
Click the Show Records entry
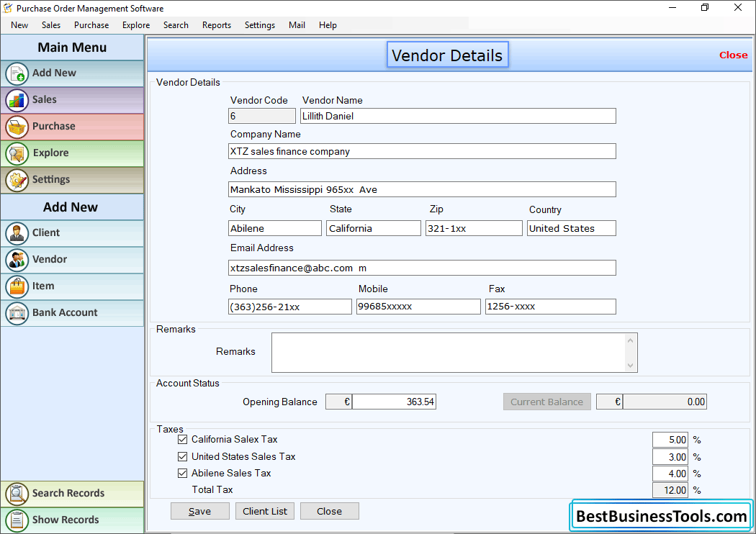click(x=17, y=520)
